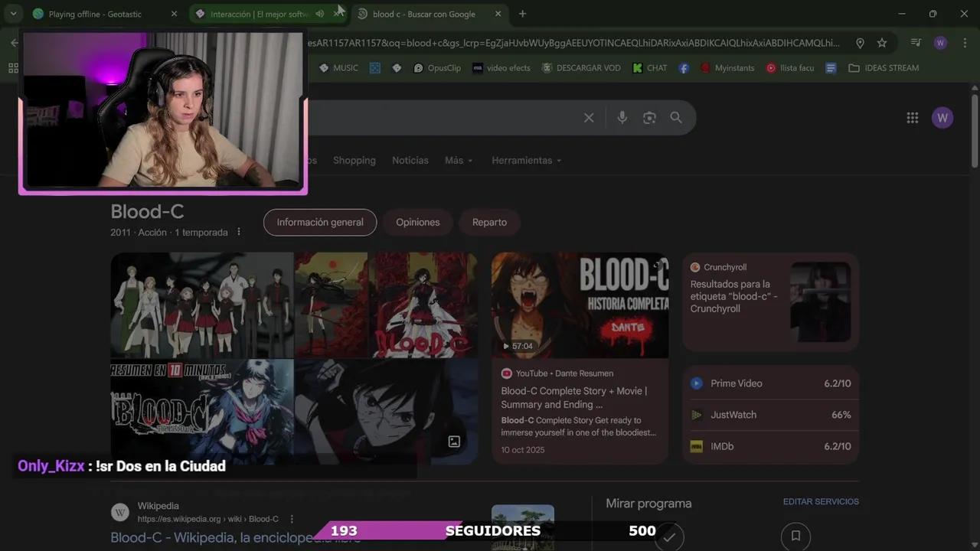This screenshot has height=551, width=980.
Task: Start a Google voice search via microphone
Action: point(622,118)
